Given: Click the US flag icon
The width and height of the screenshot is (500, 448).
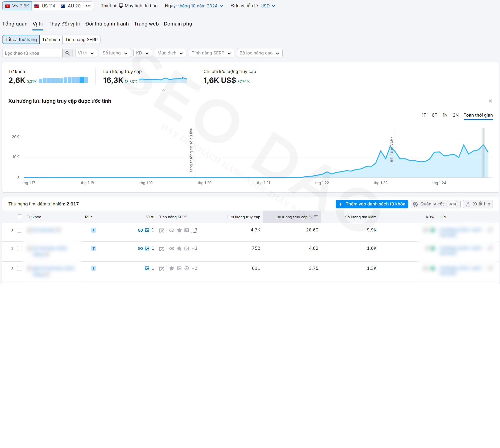Looking at the screenshot, I should pyautogui.click(x=37, y=6).
